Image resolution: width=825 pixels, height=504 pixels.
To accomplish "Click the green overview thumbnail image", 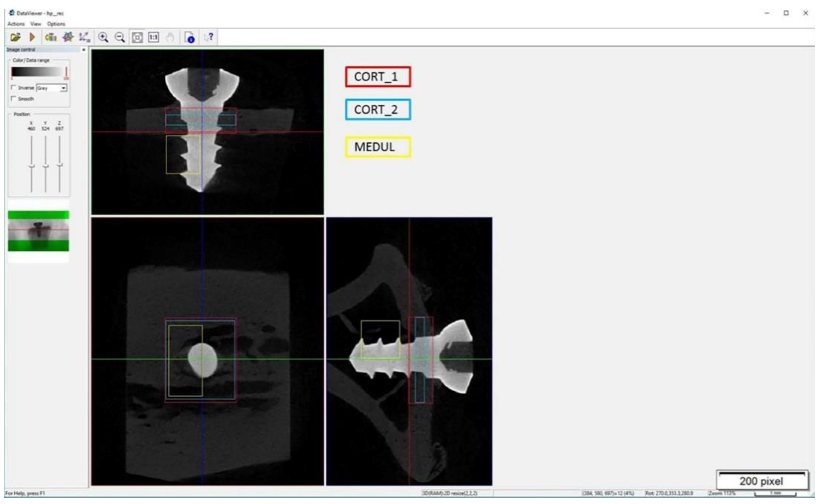I will point(39,231).
